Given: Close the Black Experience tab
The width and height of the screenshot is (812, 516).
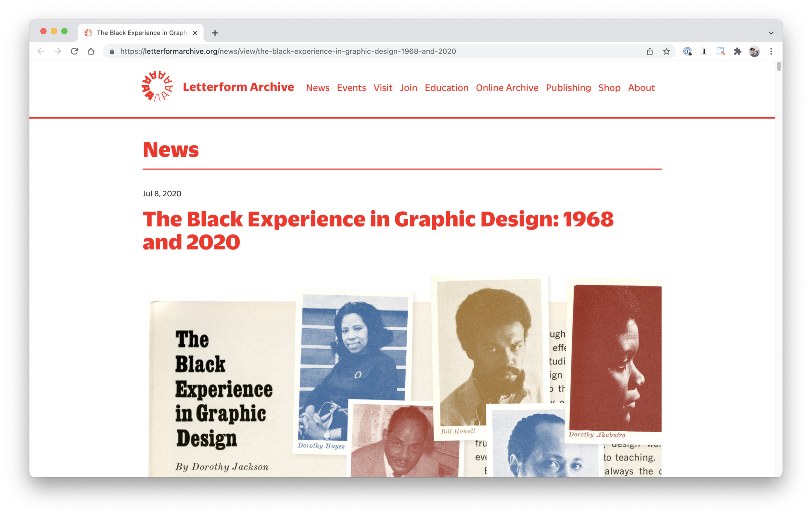Looking at the screenshot, I should point(195,33).
